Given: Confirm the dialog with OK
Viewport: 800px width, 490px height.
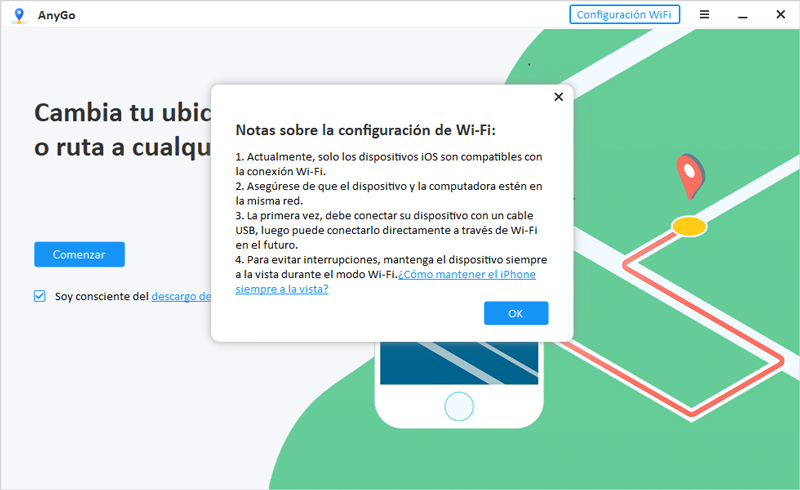Looking at the screenshot, I should [x=516, y=313].
